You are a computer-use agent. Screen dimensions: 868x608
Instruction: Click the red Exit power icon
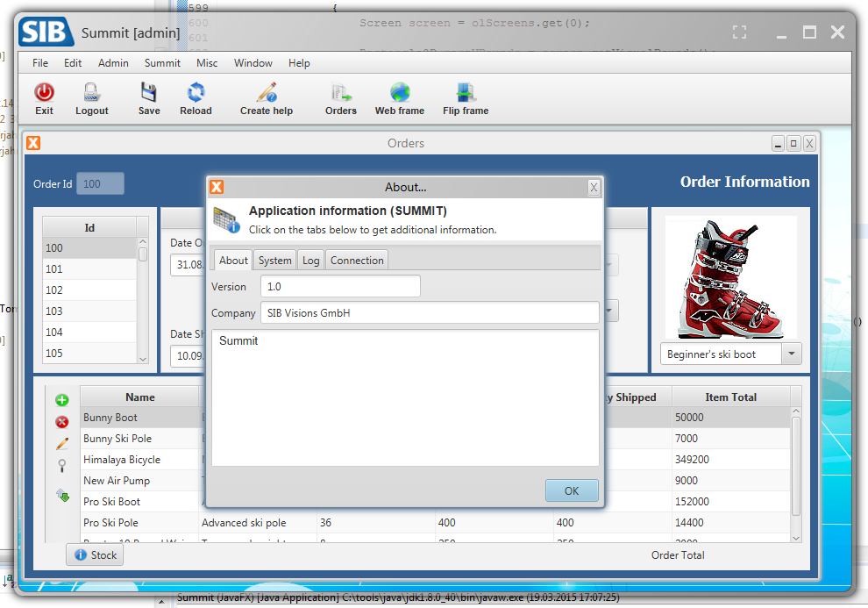click(45, 92)
